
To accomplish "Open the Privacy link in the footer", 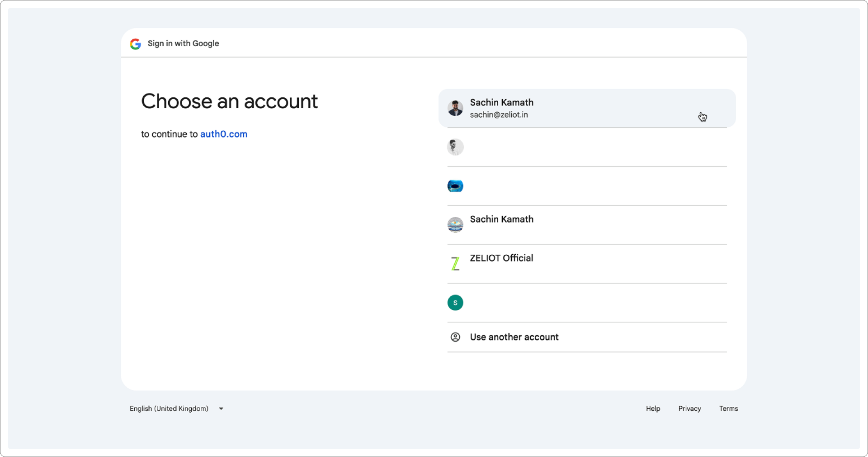I will click(689, 409).
